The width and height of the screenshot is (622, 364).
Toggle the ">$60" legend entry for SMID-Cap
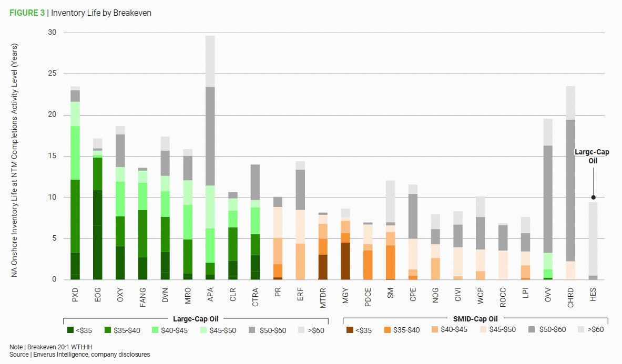[580, 329]
